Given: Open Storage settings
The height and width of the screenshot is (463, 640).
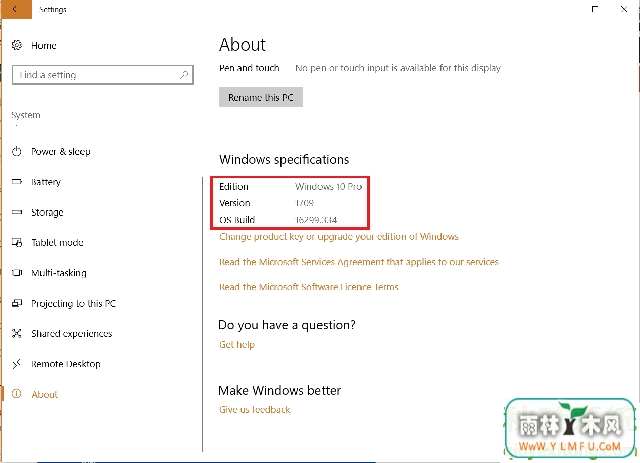Looking at the screenshot, I should coord(47,212).
